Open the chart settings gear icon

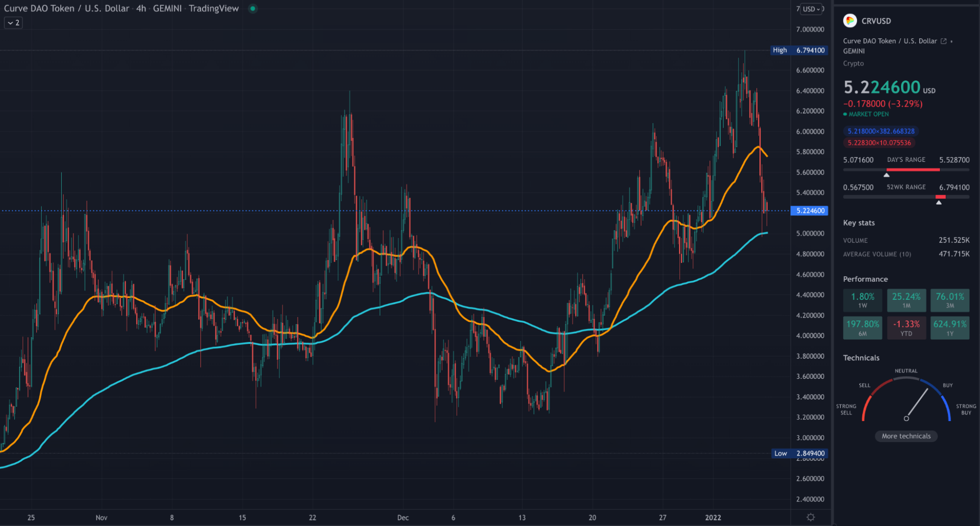(811, 517)
